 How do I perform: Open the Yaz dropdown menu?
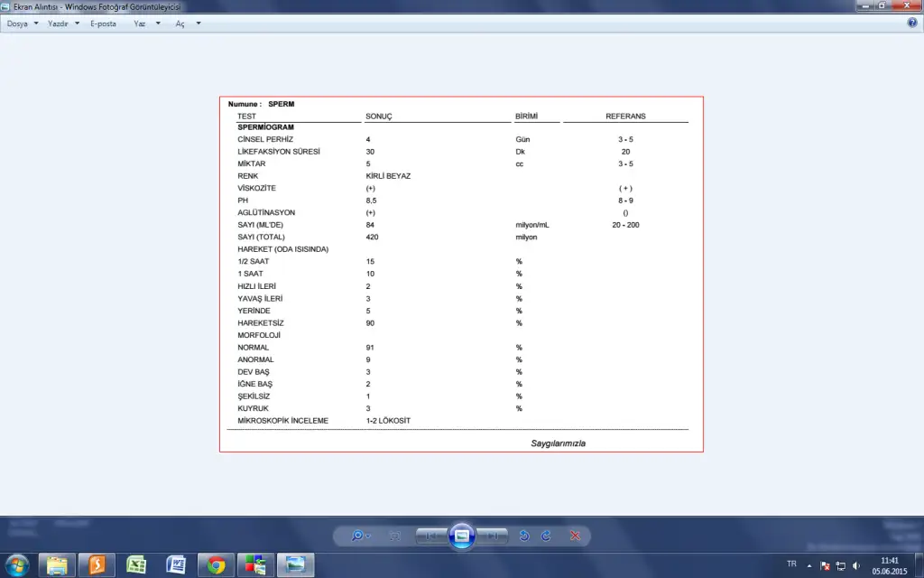coord(146,23)
